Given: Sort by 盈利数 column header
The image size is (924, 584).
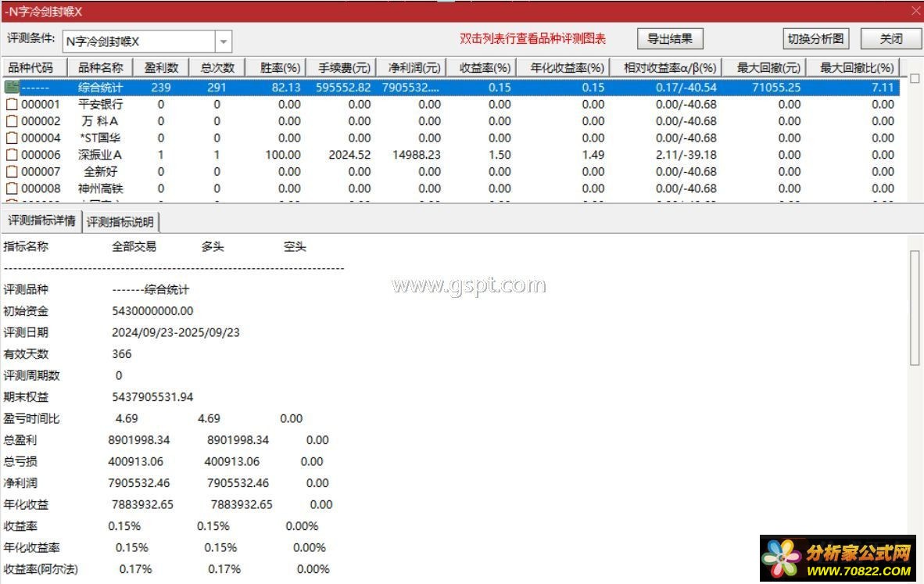Looking at the screenshot, I should 161,68.
